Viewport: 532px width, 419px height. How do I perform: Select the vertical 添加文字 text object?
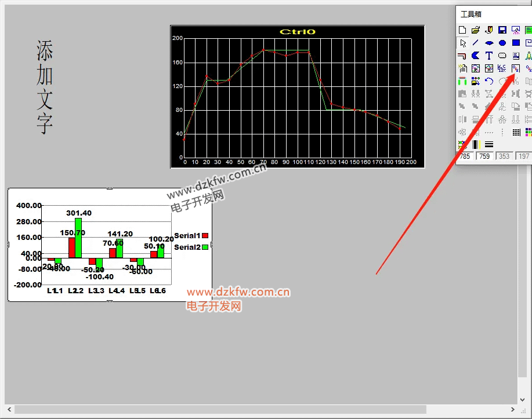pos(45,88)
